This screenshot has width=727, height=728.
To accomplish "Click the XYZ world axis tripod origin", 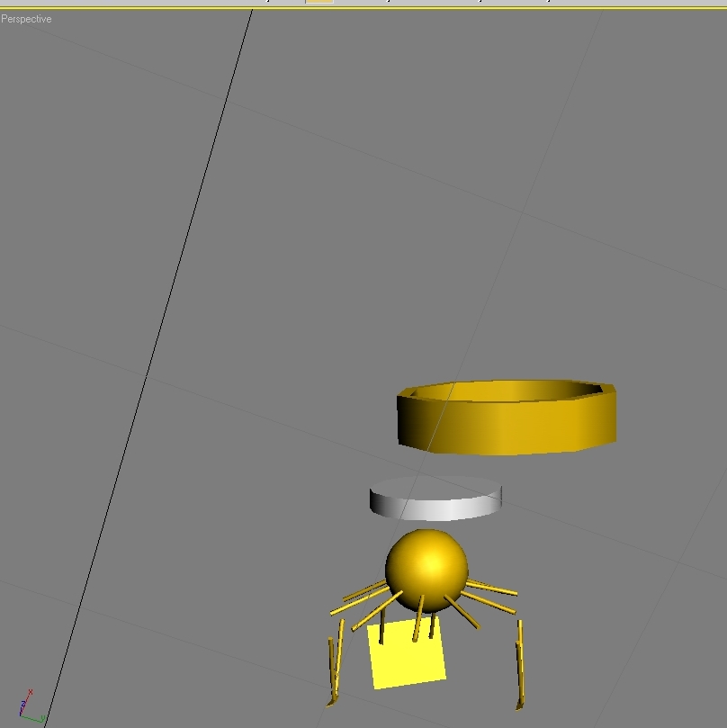I will (x=22, y=714).
